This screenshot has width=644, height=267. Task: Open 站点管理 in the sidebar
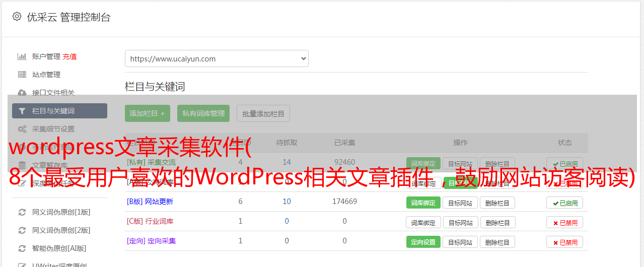coord(46,75)
